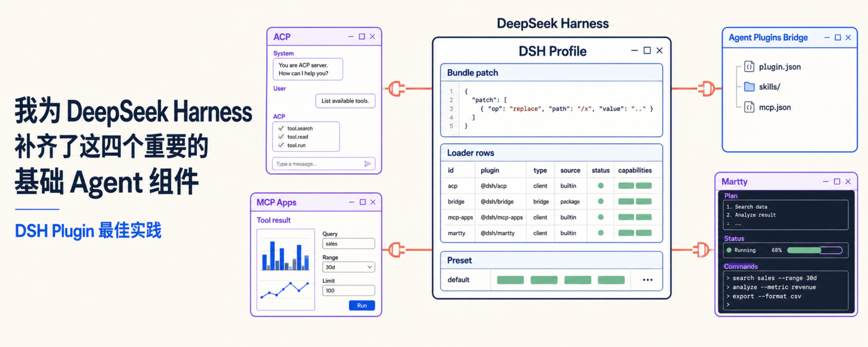This screenshot has width=868, height=347.
Task: Click the green status dot in acp row
Action: pyautogui.click(x=601, y=186)
